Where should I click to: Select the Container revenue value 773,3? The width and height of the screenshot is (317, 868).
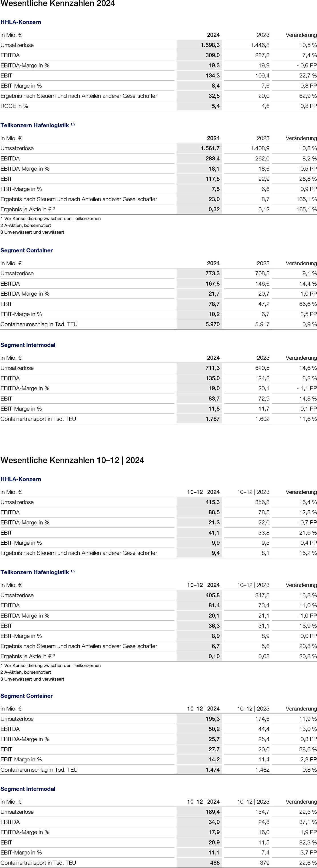(213, 274)
